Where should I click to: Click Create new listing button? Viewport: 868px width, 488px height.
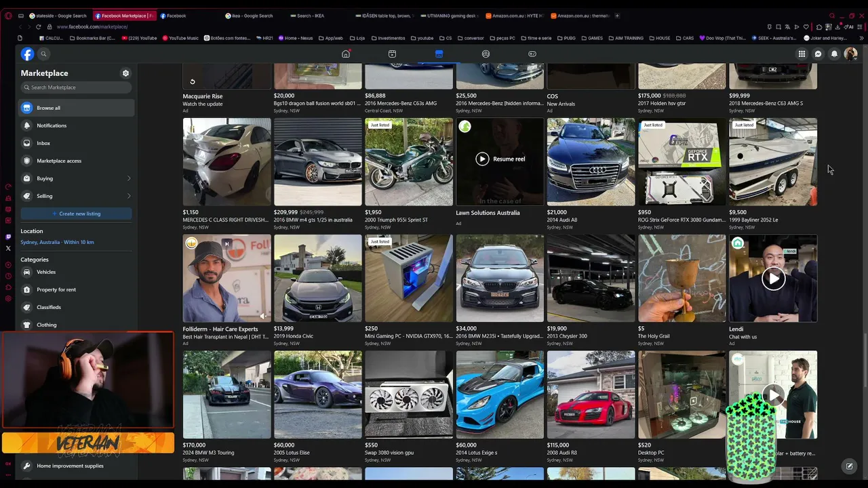[x=76, y=213]
